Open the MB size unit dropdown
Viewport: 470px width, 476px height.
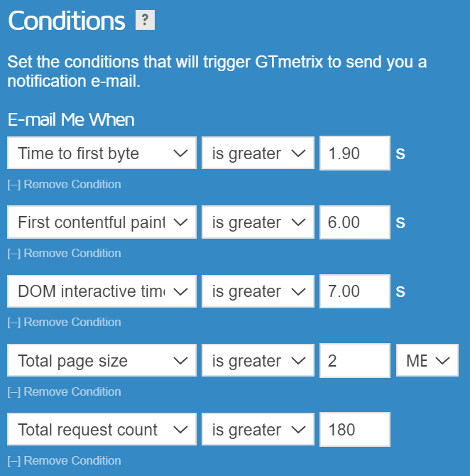pos(427,360)
